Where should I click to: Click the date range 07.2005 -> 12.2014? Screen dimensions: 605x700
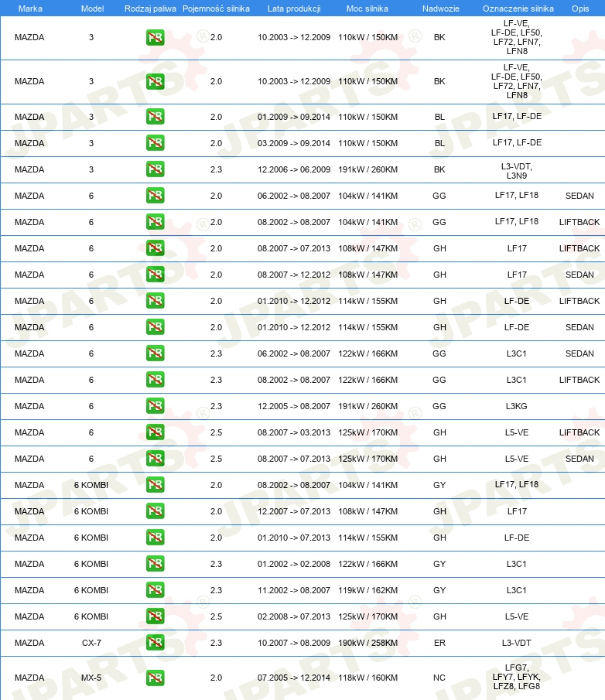pos(294,678)
